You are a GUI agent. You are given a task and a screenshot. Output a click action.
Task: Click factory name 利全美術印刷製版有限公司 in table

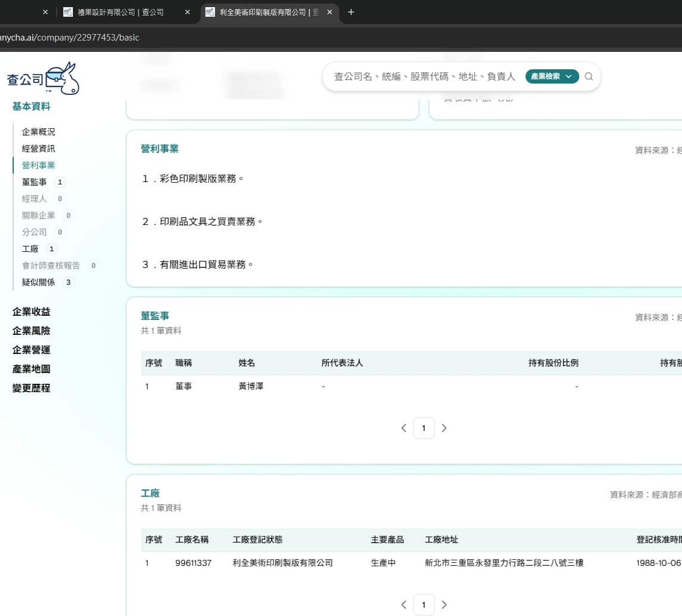(x=282, y=563)
